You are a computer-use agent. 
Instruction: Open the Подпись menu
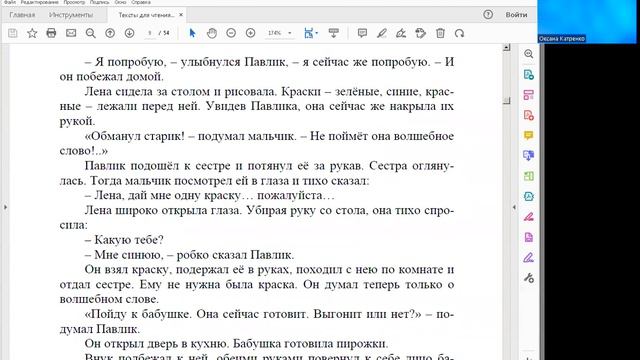click(x=99, y=2)
